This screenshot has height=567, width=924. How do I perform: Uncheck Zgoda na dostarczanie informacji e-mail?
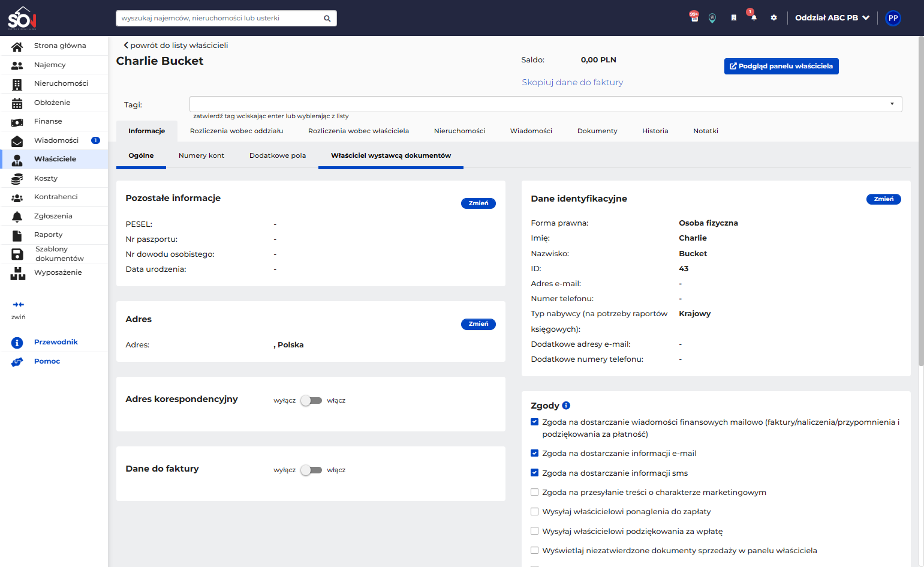535,453
